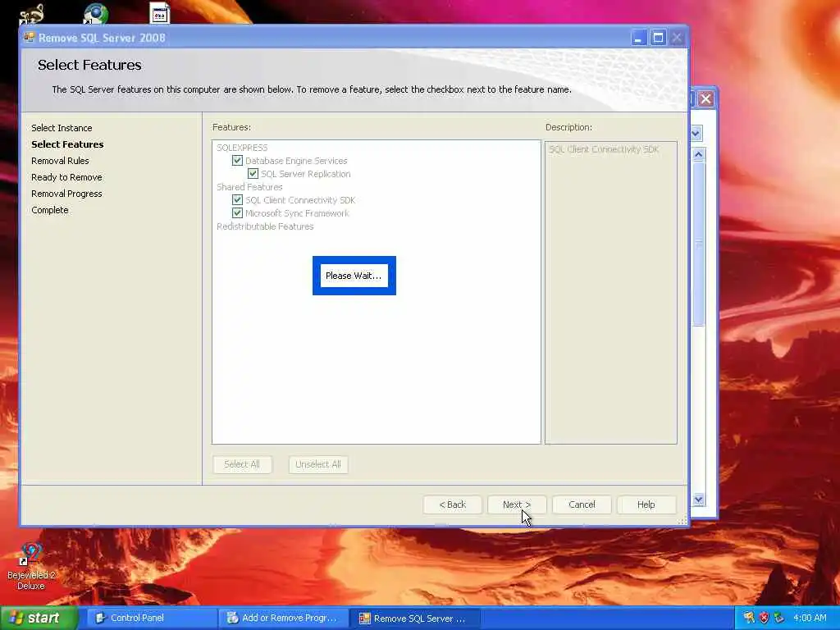Click the Select Instance step
840x630 pixels.
[62, 128]
